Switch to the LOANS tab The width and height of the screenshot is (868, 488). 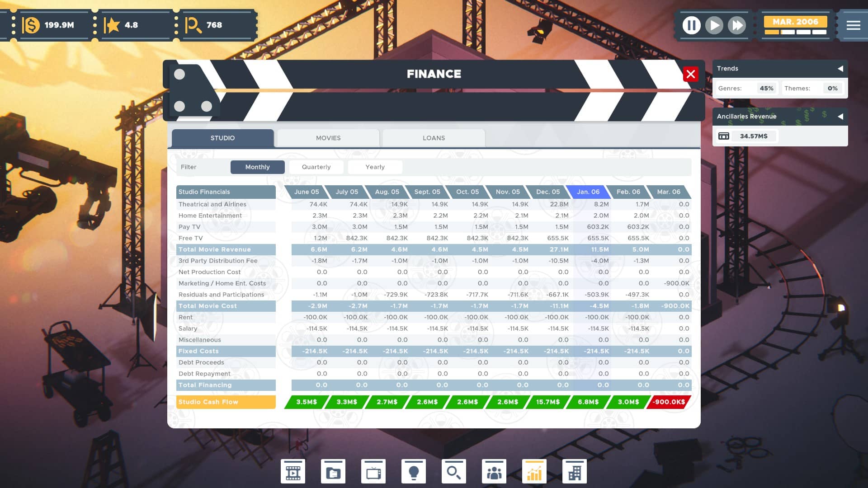pos(434,138)
